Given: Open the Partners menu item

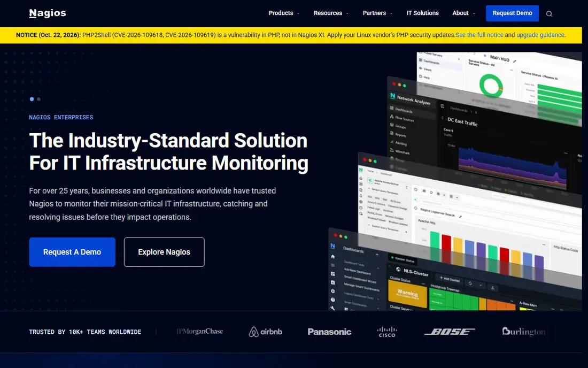Looking at the screenshot, I should pyautogui.click(x=374, y=13).
